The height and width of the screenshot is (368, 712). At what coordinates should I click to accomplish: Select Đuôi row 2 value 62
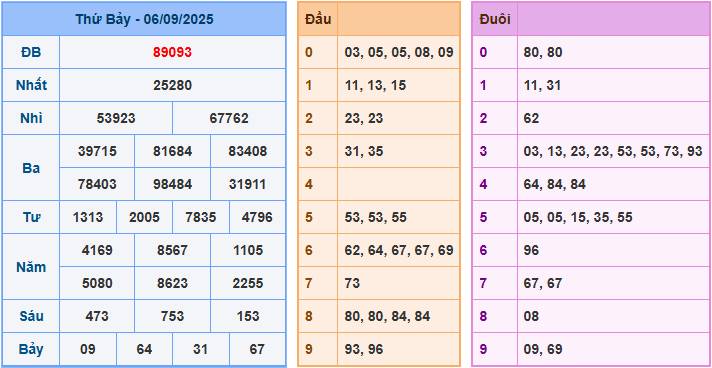click(x=531, y=118)
